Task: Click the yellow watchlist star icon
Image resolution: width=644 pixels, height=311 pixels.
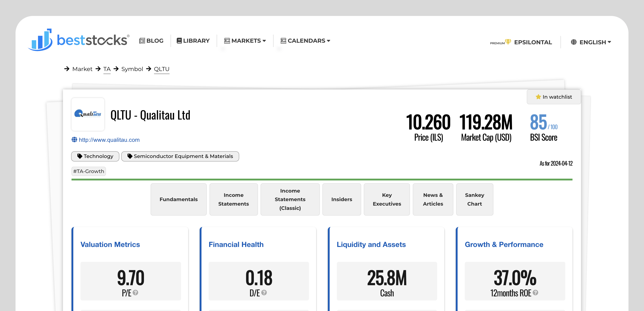Action: click(538, 97)
